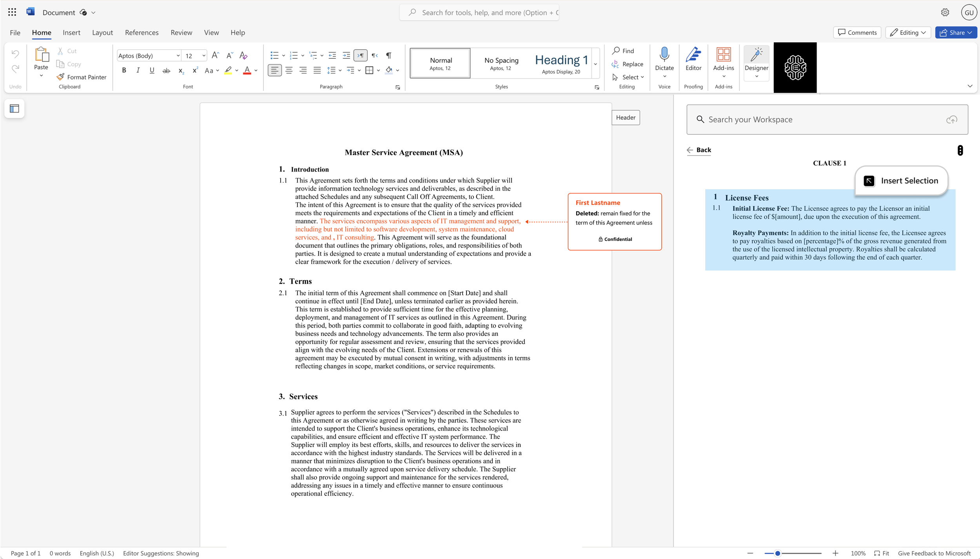Viewport: 980px width, 559px height.
Task: Open Replace in the Editing group
Action: (627, 64)
